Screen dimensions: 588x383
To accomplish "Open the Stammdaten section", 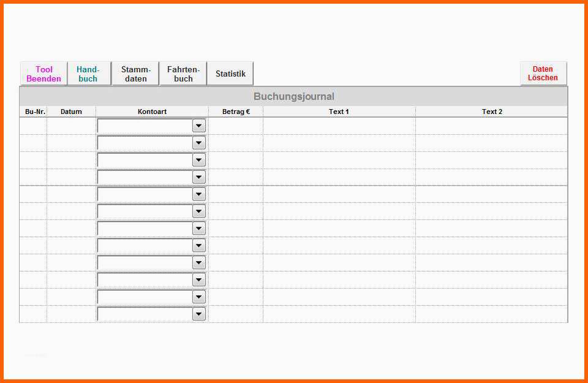I will [x=135, y=74].
